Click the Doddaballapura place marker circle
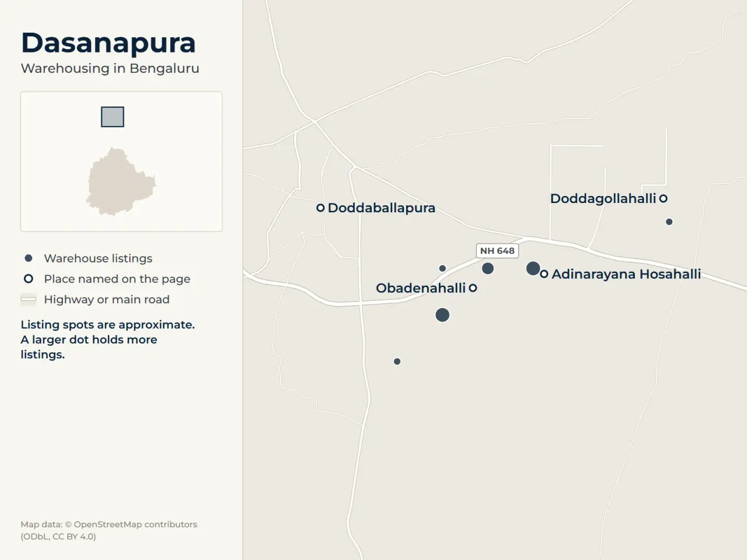747x560 pixels. (x=320, y=208)
